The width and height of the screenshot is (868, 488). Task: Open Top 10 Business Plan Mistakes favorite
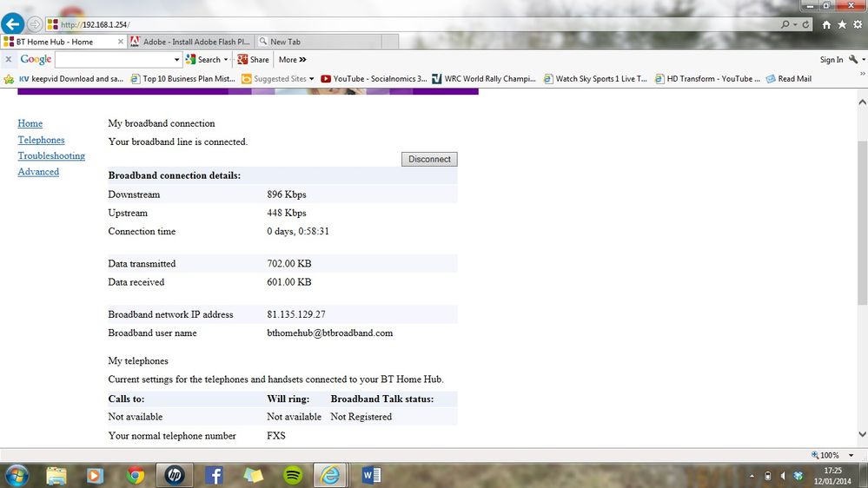182,79
